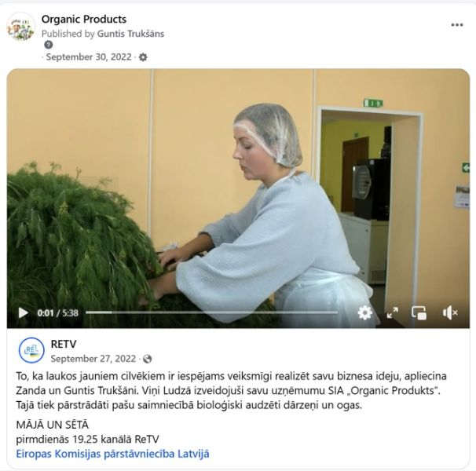Open post audience gear icon

[143, 57]
